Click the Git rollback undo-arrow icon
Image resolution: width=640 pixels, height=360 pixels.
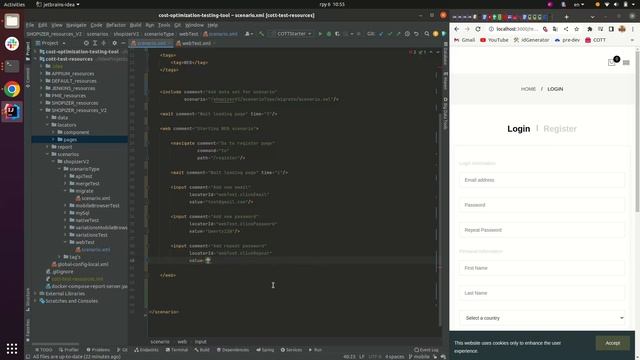[416, 34]
